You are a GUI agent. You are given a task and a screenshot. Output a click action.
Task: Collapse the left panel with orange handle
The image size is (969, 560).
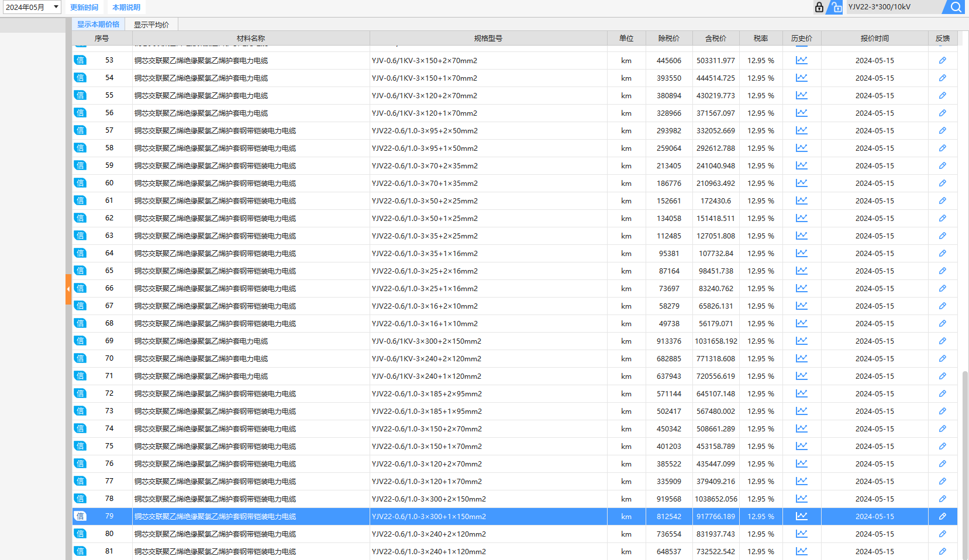pos(68,289)
